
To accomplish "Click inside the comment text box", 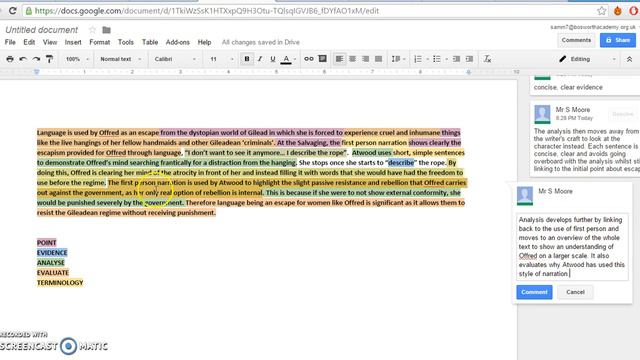I will click(572, 247).
